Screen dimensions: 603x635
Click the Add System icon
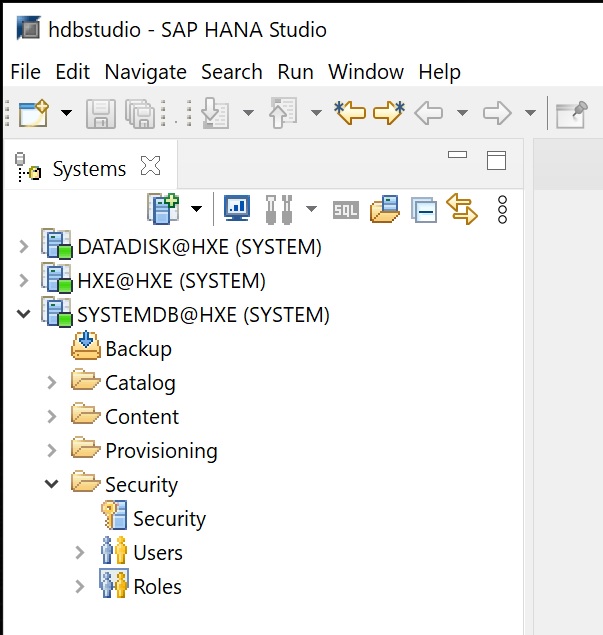(x=162, y=208)
